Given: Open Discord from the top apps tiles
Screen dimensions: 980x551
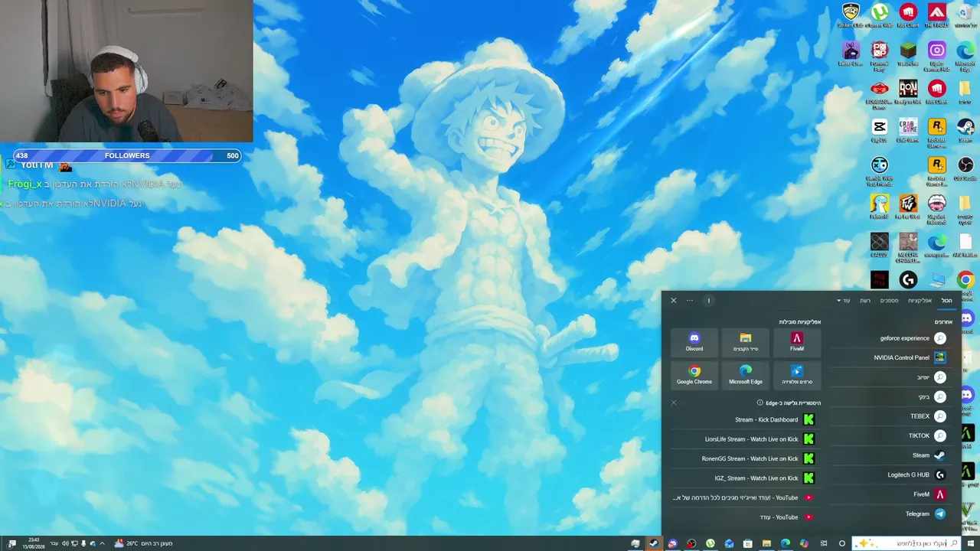Looking at the screenshot, I should tap(694, 342).
